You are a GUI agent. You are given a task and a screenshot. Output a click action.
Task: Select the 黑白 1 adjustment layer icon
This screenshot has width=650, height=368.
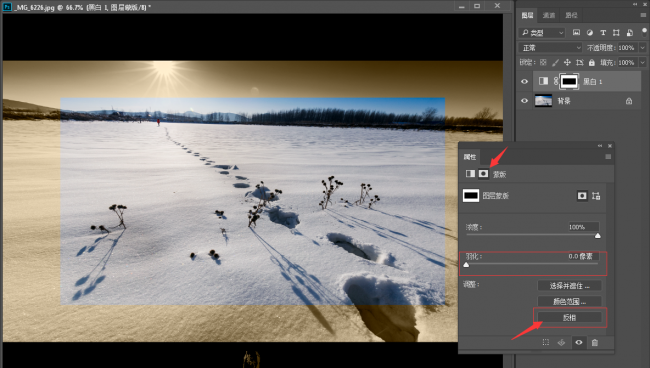pyautogui.click(x=543, y=81)
